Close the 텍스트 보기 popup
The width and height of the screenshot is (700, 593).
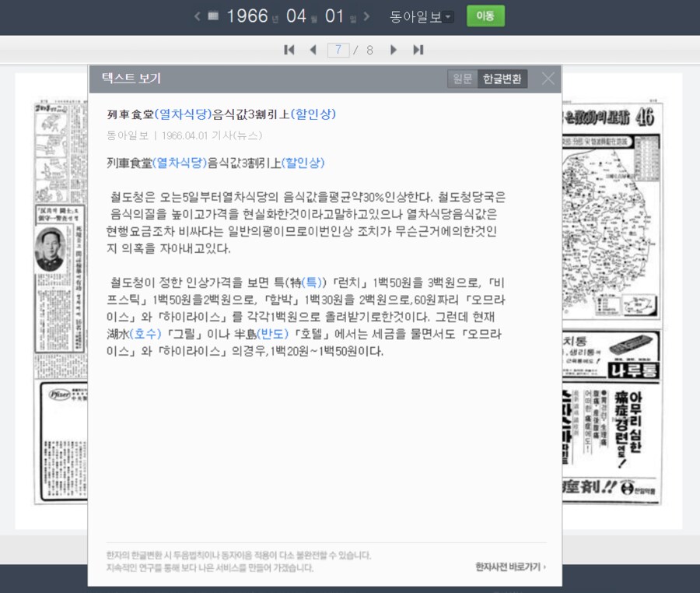click(548, 79)
